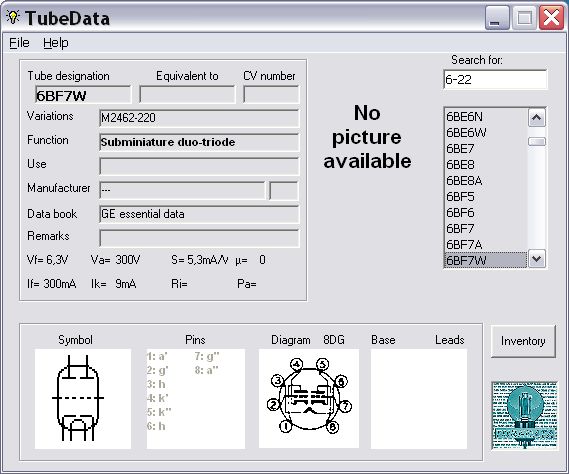Click the tube list scrollbar thumb

(536, 142)
